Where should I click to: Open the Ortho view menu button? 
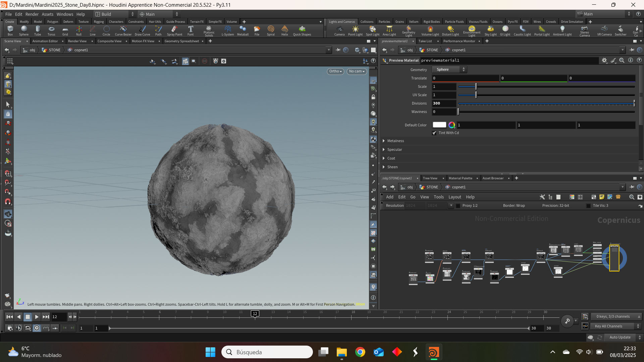(335, 71)
